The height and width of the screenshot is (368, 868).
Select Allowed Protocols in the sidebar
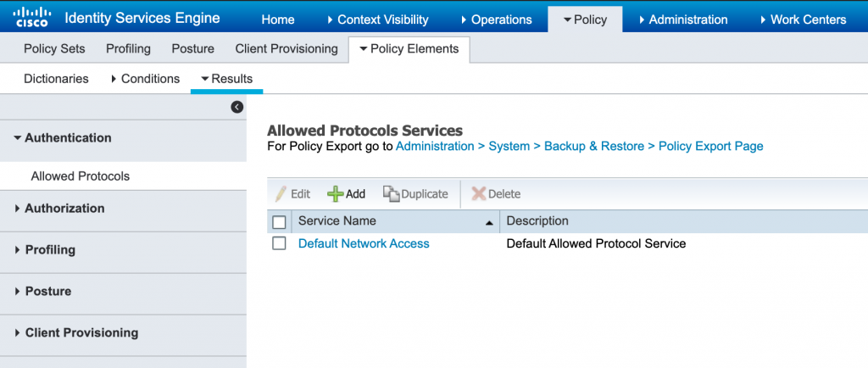click(80, 176)
